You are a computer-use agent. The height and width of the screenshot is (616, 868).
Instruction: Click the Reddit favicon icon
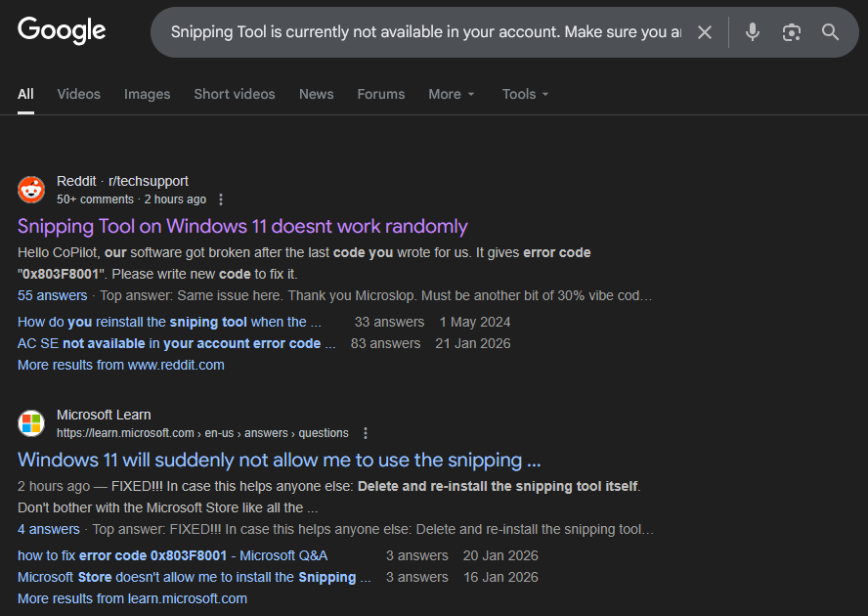[x=31, y=190]
